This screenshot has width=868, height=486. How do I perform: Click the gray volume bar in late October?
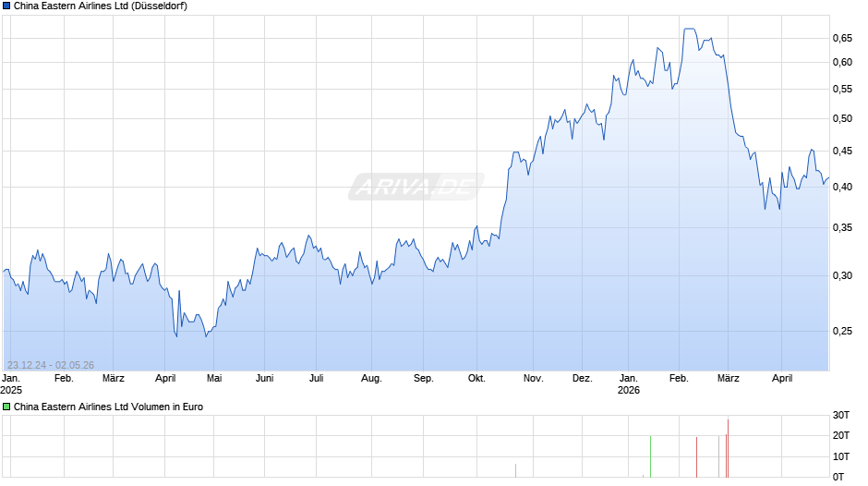515,470
